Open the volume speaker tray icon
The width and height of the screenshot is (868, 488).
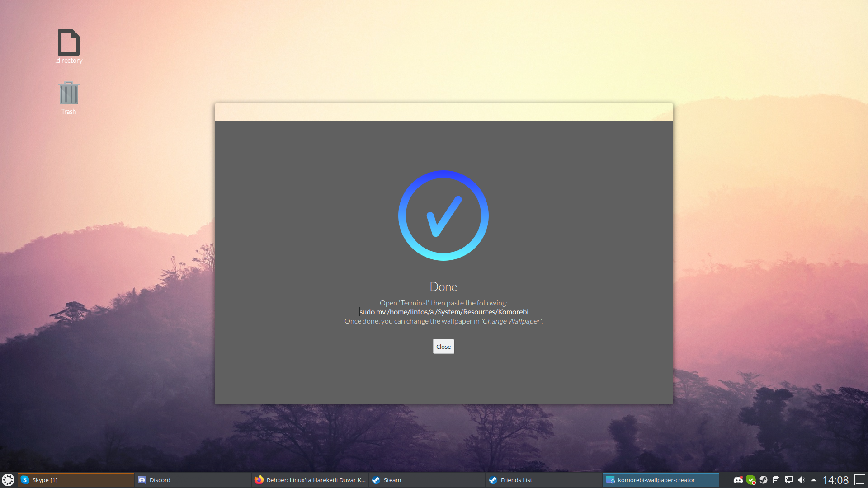coord(801,480)
